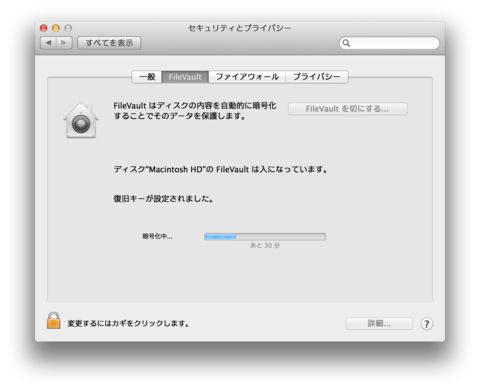Click the magnifying glass search icon
Viewport: 480px width, 390px height.
coord(346,43)
